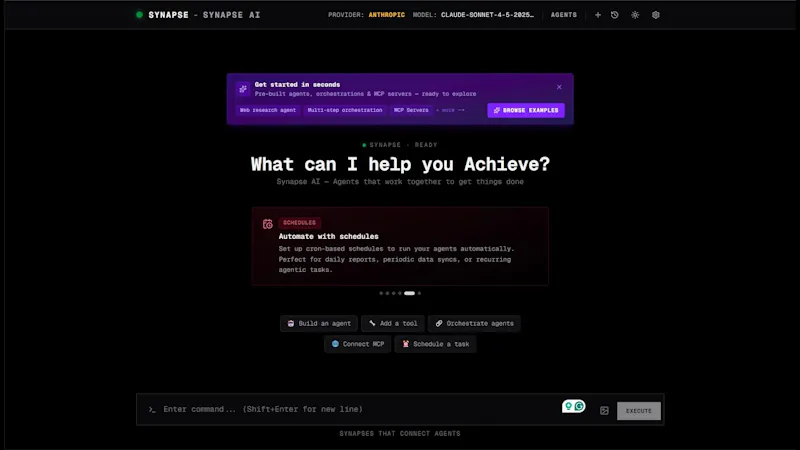Open the settings gear icon
This screenshot has height=450, width=800.
click(656, 15)
